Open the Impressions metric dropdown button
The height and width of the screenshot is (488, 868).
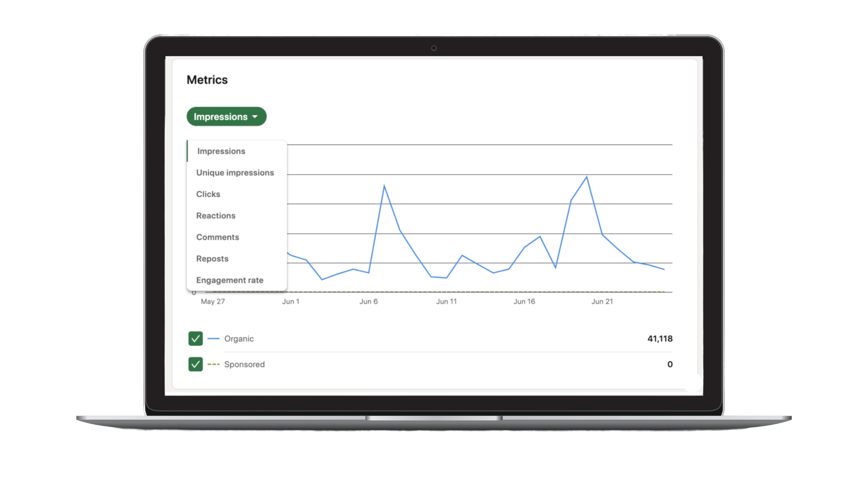(226, 117)
